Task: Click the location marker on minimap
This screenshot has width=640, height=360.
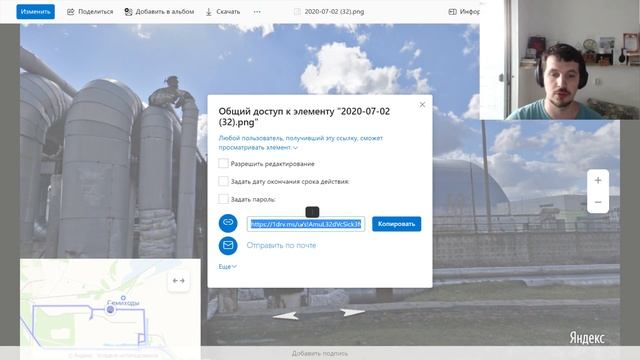Action: tap(110, 310)
